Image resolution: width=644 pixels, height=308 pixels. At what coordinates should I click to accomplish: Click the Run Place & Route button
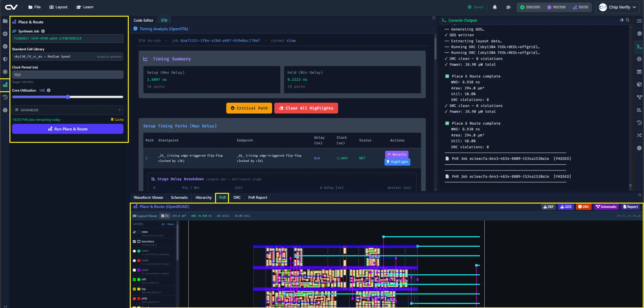point(68,129)
